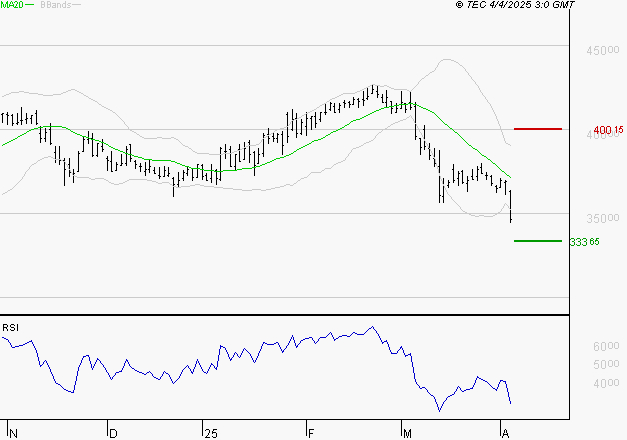Toggle the BBands indicator legend
The height and width of the screenshot is (440, 627).
click(55, 6)
